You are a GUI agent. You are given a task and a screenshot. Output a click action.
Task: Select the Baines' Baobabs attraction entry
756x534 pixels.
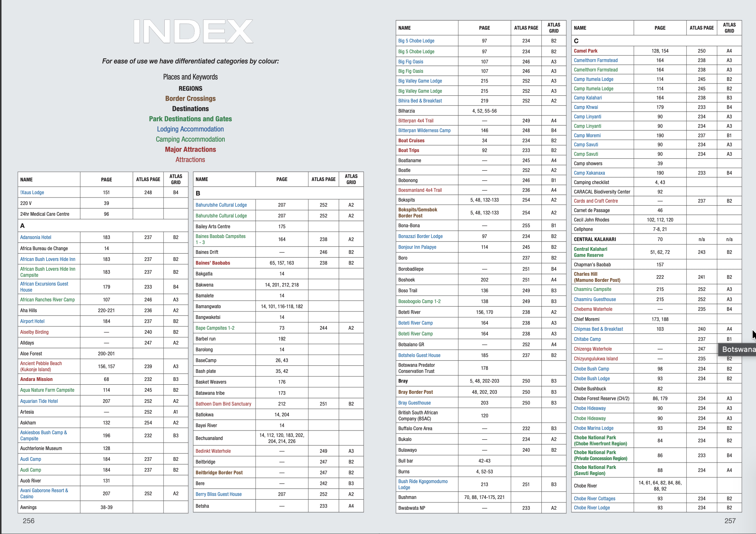tap(213, 263)
